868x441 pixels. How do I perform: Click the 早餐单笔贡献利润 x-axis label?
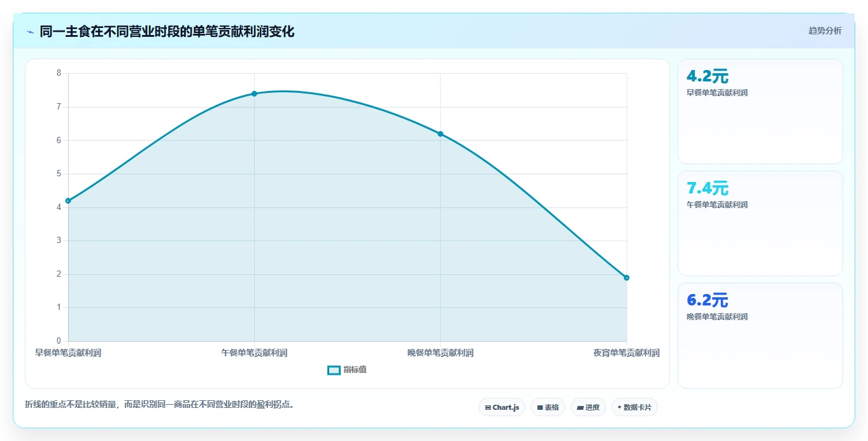tap(68, 353)
